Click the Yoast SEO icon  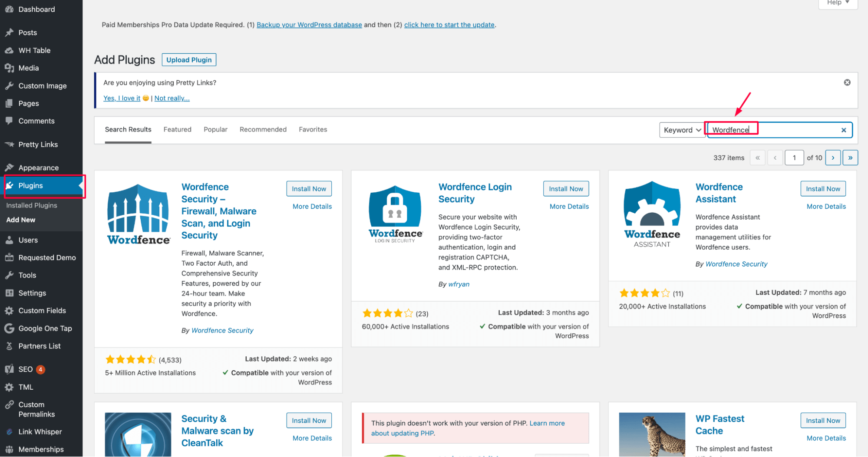point(9,369)
